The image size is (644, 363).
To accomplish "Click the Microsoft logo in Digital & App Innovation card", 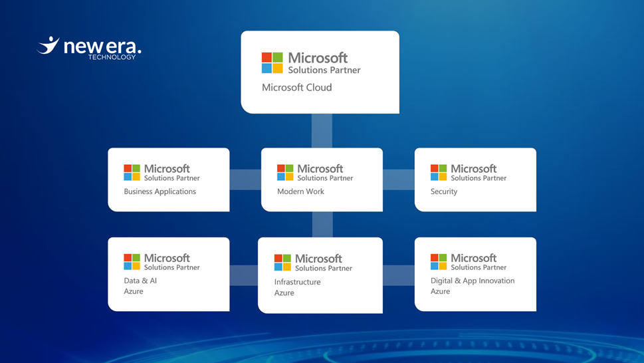I will (439, 261).
